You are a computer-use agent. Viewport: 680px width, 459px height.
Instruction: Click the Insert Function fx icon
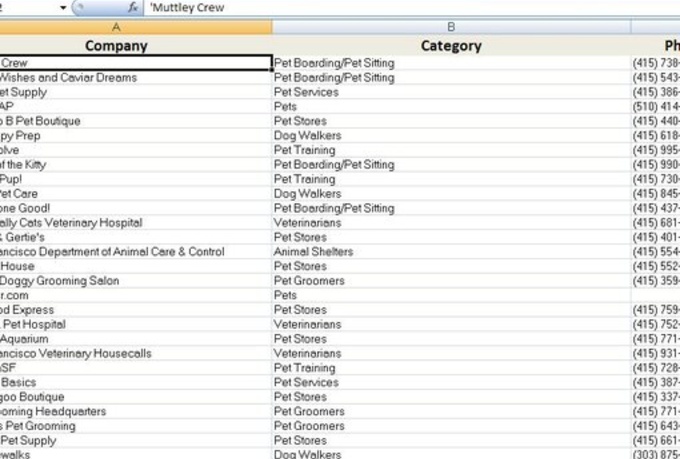pyautogui.click(x=133, y=7)
